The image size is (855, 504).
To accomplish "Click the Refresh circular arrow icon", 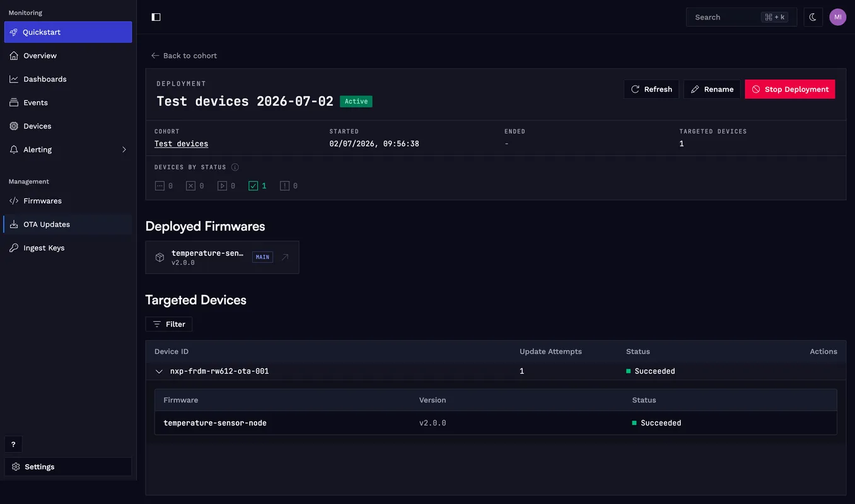I will tap(635, 89).
